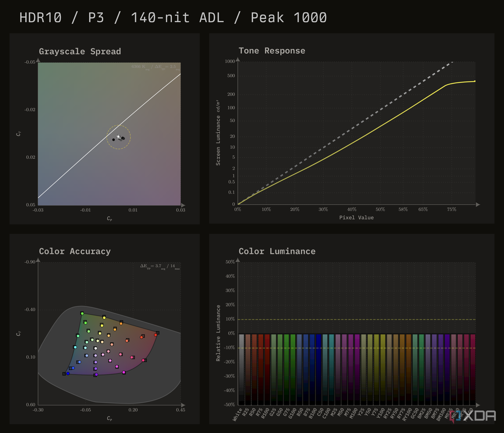The height and width of the screenshot is (433, 504).
Task: Click the leftmost black dot in Grayscale Spread
Action: click(x=113, y=140)
